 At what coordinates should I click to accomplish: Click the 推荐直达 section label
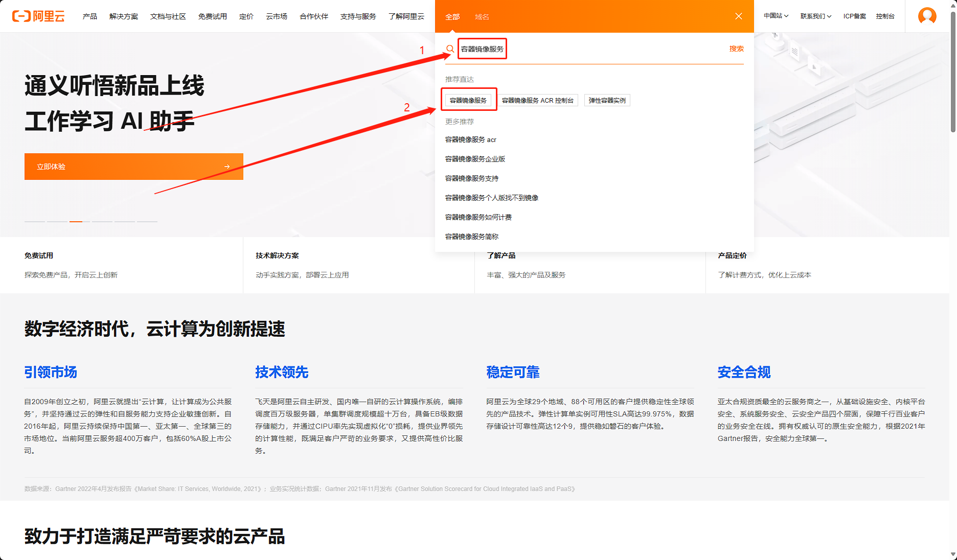point(460,79)
